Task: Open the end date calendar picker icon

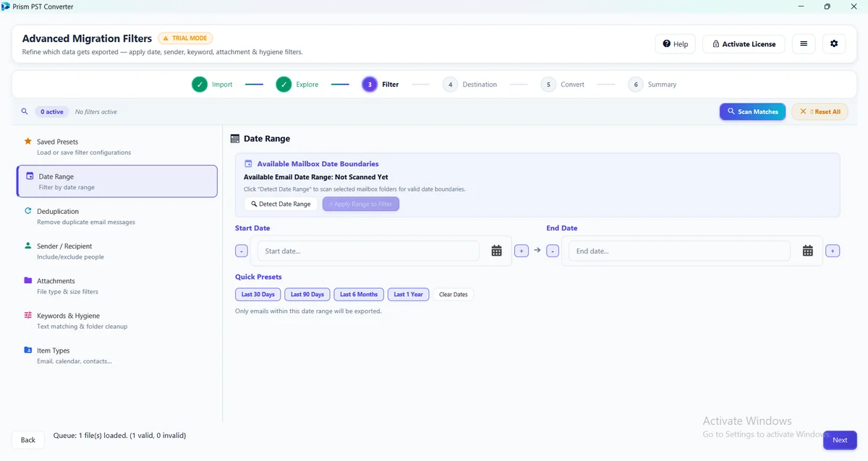Action: click(x=808, y=251)
